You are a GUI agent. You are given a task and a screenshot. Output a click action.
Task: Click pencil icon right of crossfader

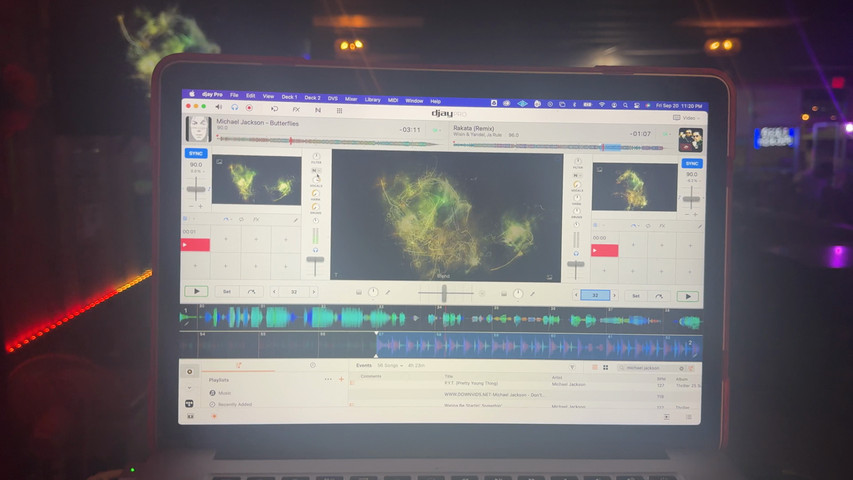coord(533,294)
